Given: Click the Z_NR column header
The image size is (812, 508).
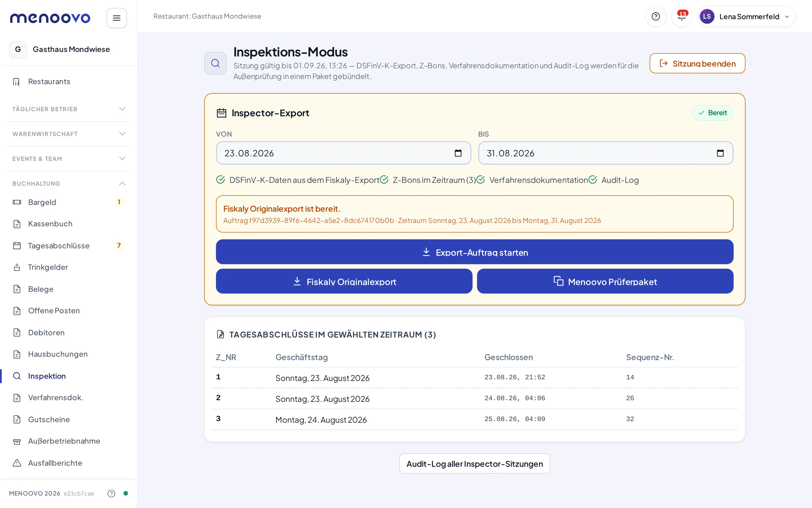Looking at the screenshot, I should [x=226, y=357].
